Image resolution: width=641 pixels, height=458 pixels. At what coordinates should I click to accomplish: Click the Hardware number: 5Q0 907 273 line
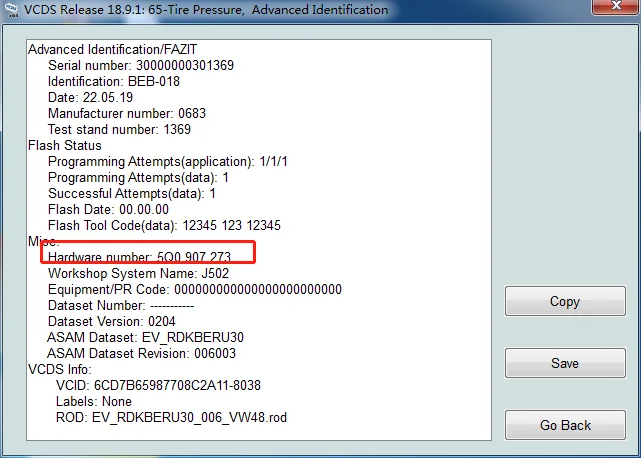(x=139, y=257)
